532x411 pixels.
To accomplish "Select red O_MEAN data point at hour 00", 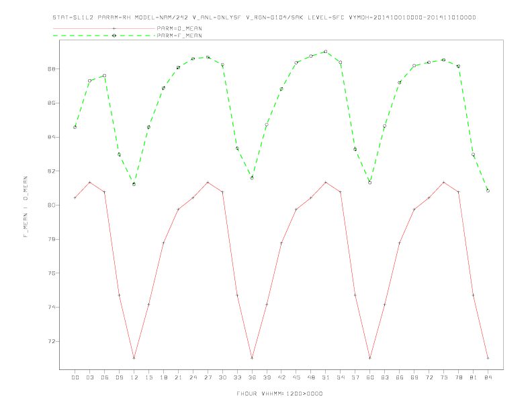I will pyautogui.click(x=75, y=197).
